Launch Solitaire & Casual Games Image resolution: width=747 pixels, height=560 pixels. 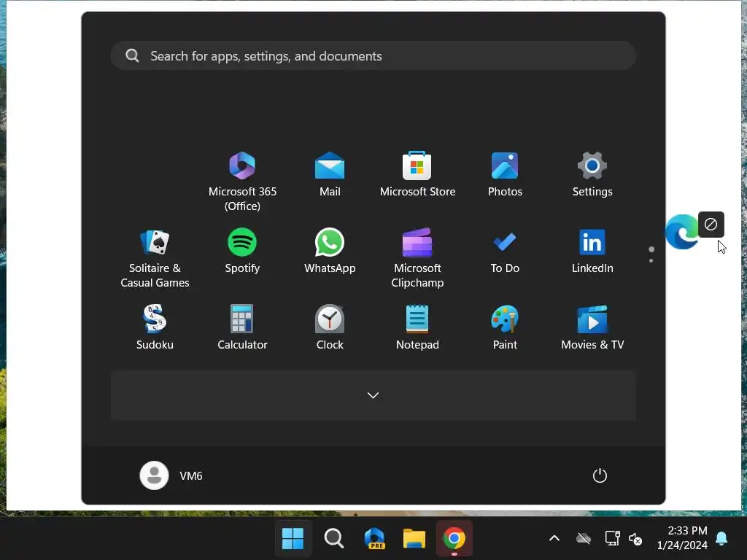pyautogui.click(x=155, y=258)
